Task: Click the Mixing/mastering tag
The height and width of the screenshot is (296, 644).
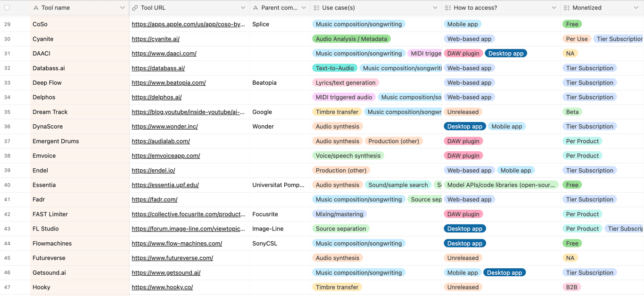Action: point(339,214)
